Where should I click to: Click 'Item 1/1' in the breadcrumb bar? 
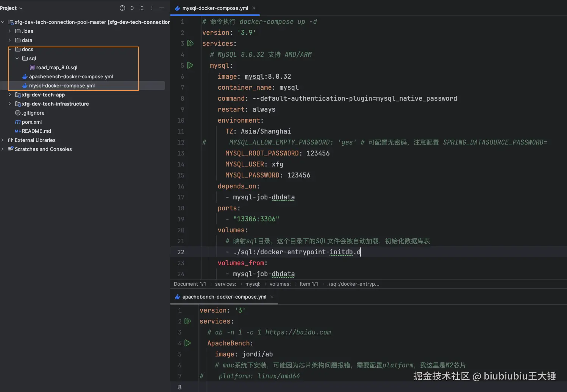[309, 284]
